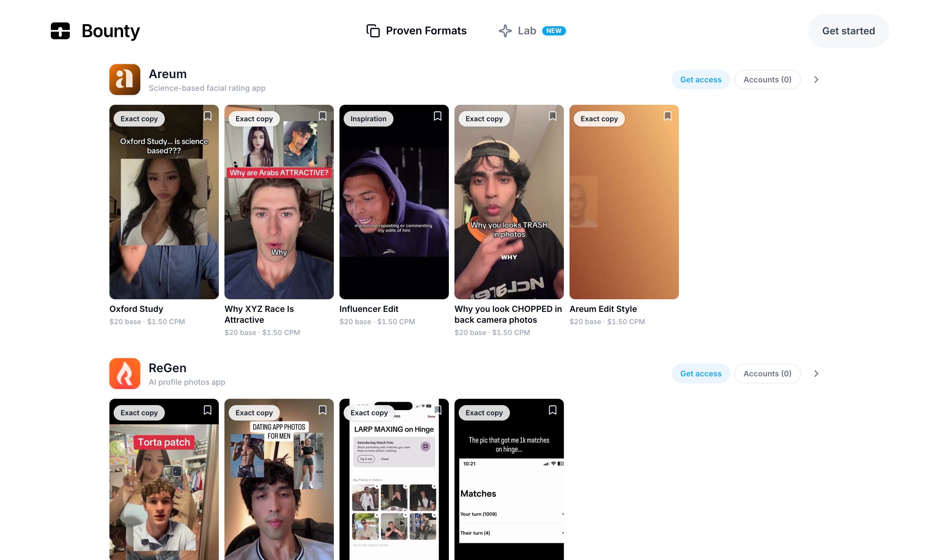Image resolution: width=937 pixels, height=560 pixels.
Task: Click the Inspiration tag on Influencer Edit
Action: pyautogui.click(x=369, y=119)
